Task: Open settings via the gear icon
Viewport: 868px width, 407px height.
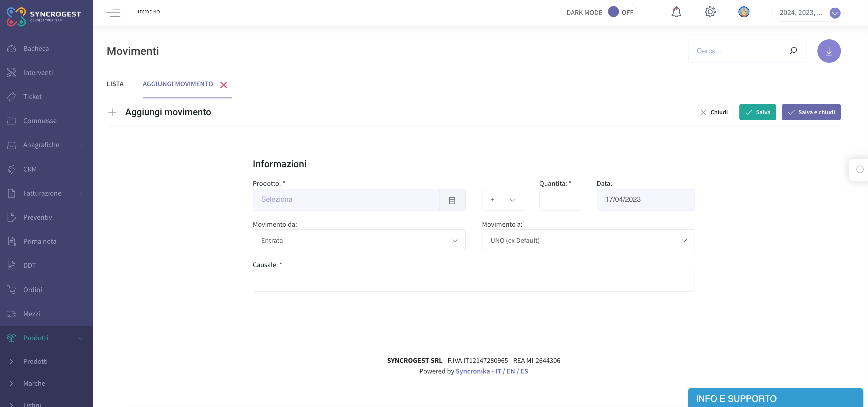Action: [x=710, y=12]
